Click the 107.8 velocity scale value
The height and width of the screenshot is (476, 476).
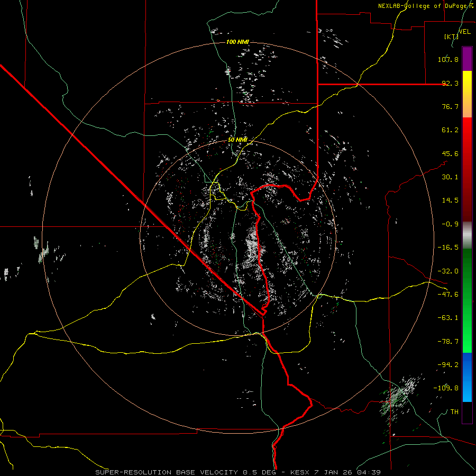pyautogui.click(x=448, y=59)
